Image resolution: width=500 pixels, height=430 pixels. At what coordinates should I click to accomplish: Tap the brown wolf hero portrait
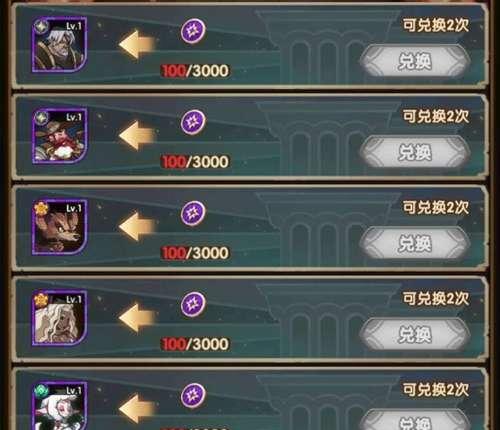(60, 227)
